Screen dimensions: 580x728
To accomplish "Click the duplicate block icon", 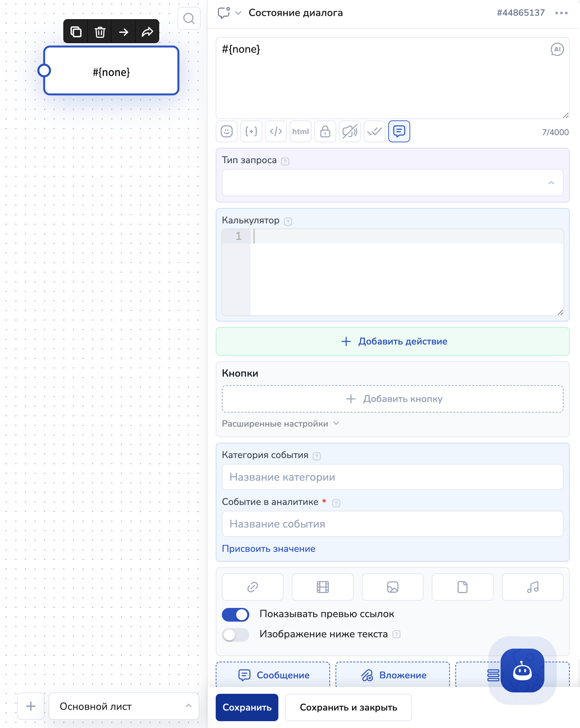I will 76,32.
